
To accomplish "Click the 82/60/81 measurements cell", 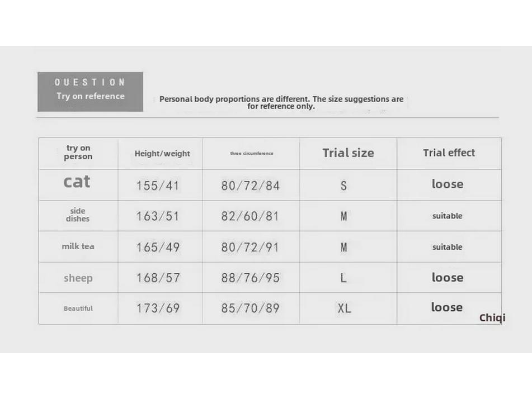I will [250, 216].
